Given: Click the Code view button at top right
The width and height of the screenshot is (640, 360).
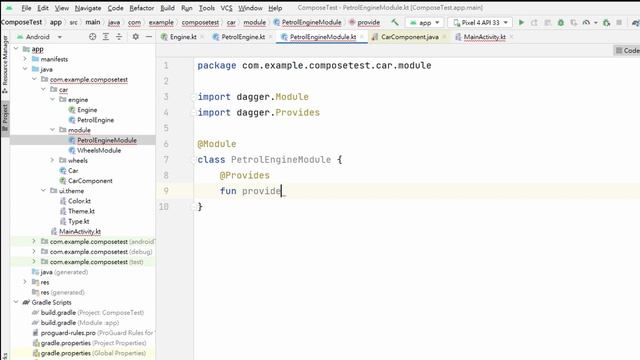Looking at the screenshot, I should [628, 51].
